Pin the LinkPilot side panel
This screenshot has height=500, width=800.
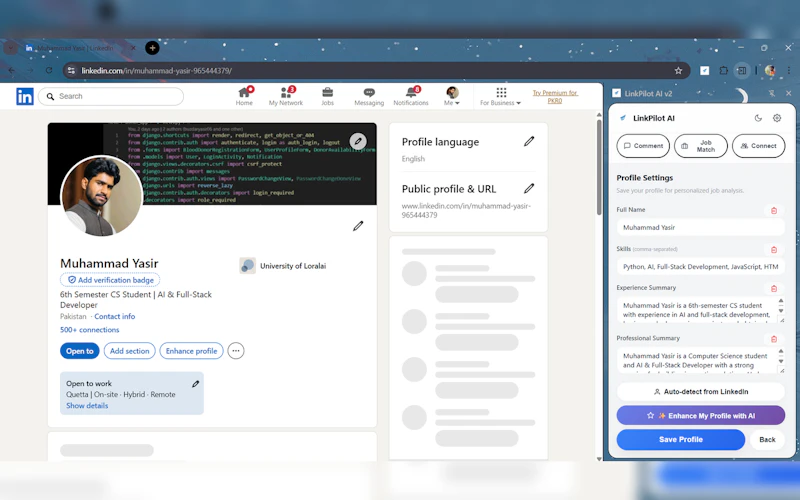[771, 93]
